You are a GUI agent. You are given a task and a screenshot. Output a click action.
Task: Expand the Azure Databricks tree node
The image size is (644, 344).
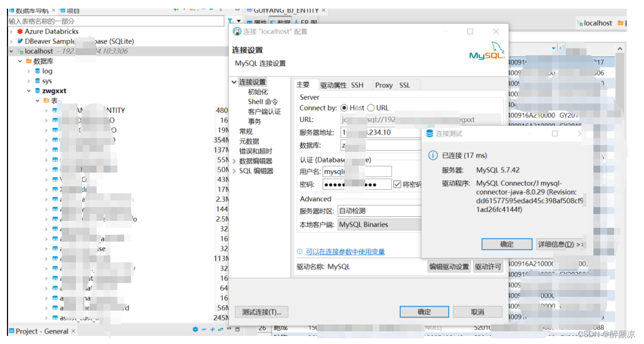pyautogui.click(x=11, y=31)
